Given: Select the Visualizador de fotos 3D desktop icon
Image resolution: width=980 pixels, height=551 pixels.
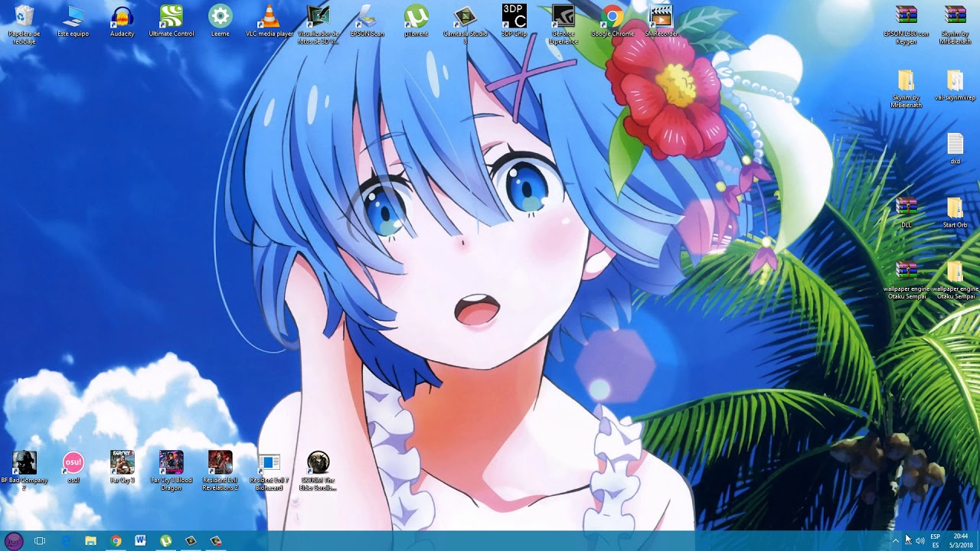Looking at the screenshot, I should click(318, 24).
